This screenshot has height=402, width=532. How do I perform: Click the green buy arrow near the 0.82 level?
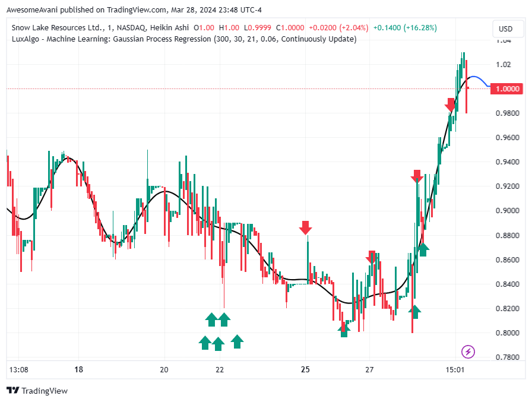tap(414, 312)
